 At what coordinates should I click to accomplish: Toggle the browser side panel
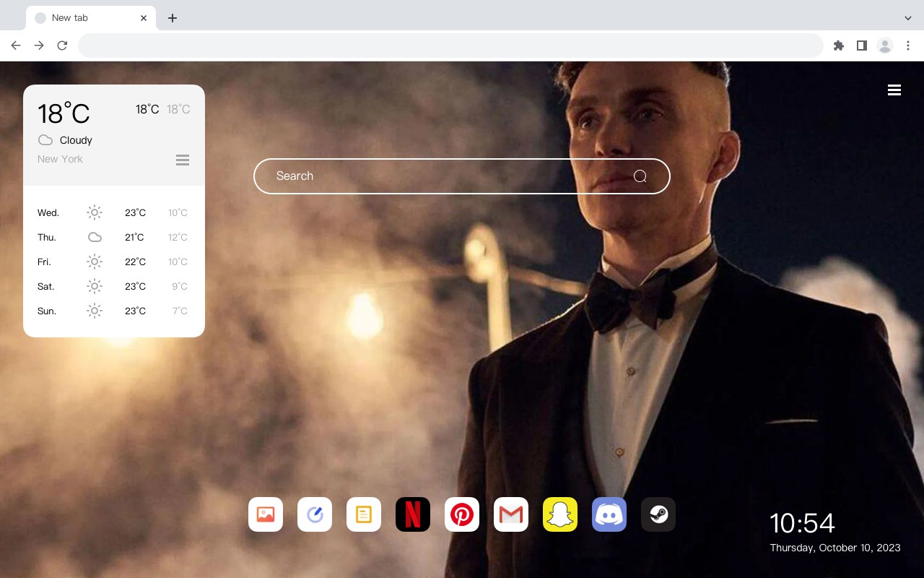pos(861,46)
